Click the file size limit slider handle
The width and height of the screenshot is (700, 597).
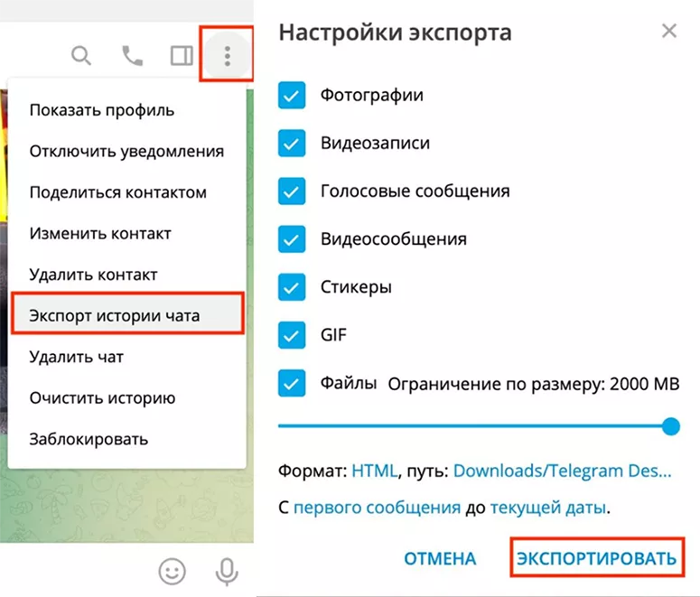[x=670, y=426]
